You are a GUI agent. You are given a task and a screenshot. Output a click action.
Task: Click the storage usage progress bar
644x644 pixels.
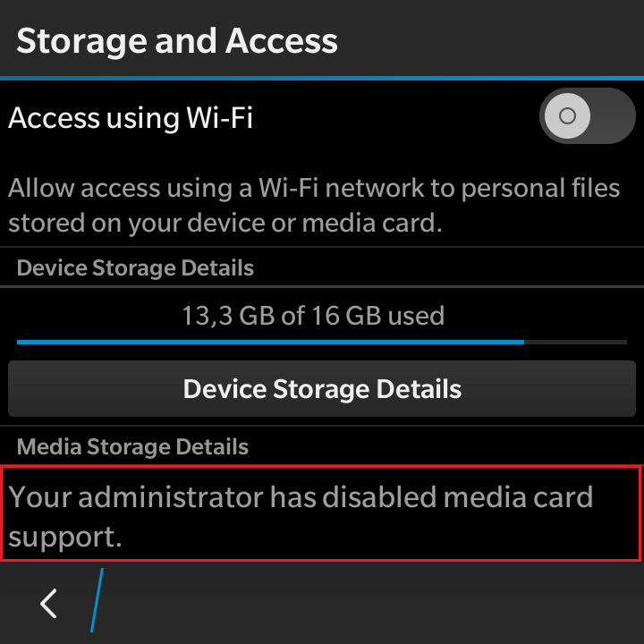click(322, 342)
